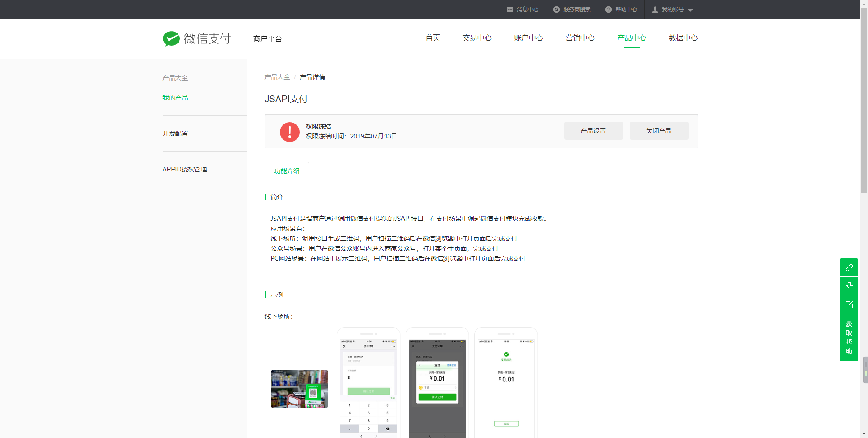Image resolution: width=868 pixels, height=438 pixels.
Task: Click the 产品设置 button
Action: pyautogui.click(x=594, y=131)
